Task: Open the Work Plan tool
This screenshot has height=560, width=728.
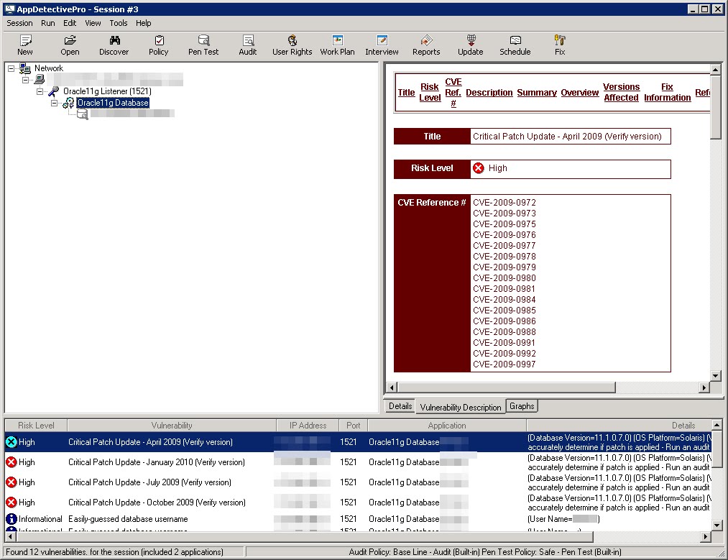Action: coord(338,40)
